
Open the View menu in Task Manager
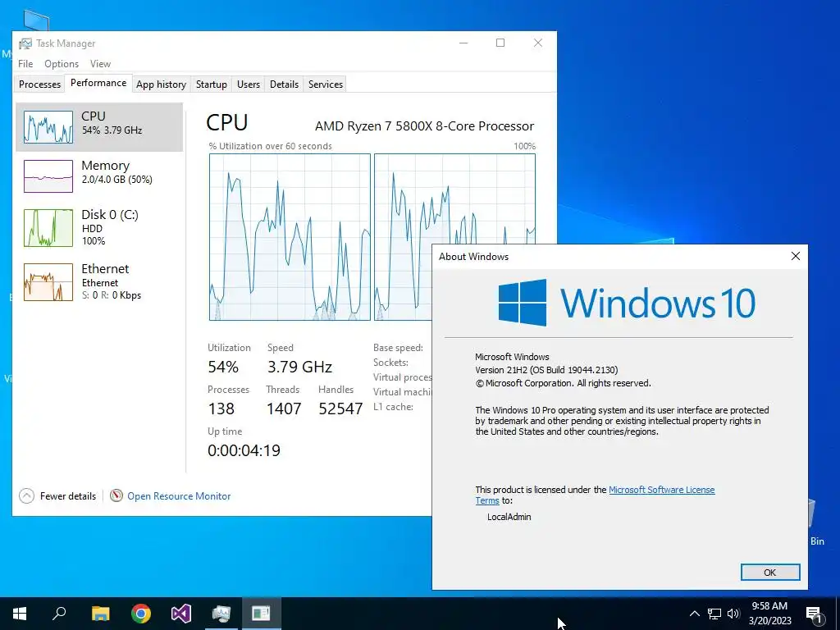pos(100,64)
